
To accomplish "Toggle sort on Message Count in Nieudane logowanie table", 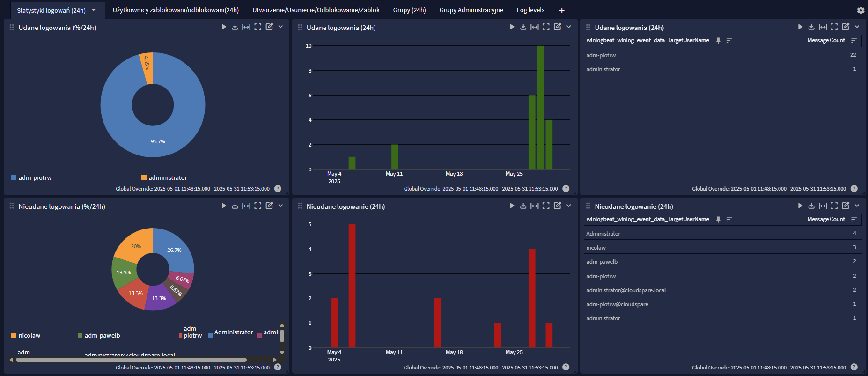I will pyautogui.click(x=853, y=219).
